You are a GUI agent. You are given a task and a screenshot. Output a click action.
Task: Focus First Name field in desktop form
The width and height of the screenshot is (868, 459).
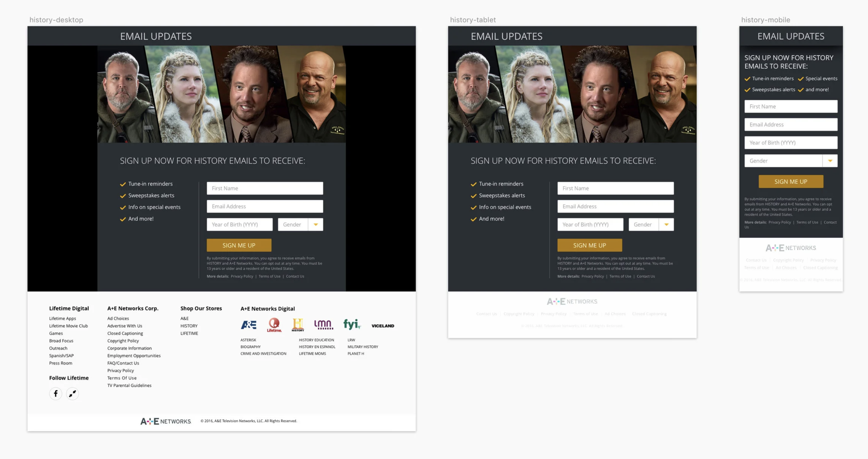click(x=265, y=188)
